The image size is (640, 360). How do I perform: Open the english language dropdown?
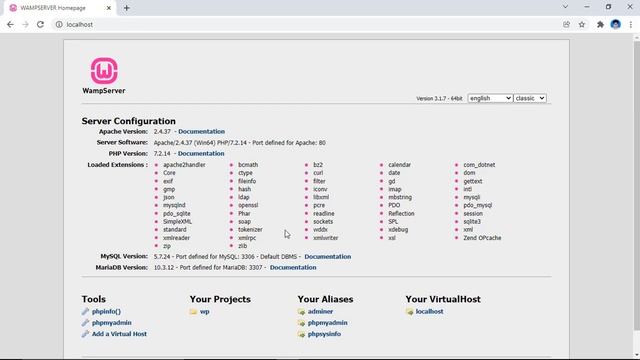pos(490,98)
